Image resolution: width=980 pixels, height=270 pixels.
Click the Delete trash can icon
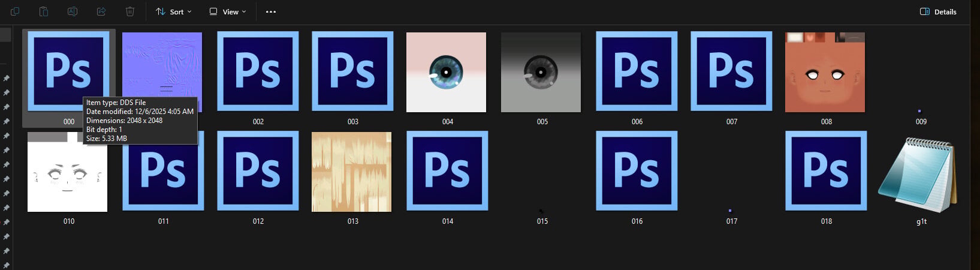130,11
